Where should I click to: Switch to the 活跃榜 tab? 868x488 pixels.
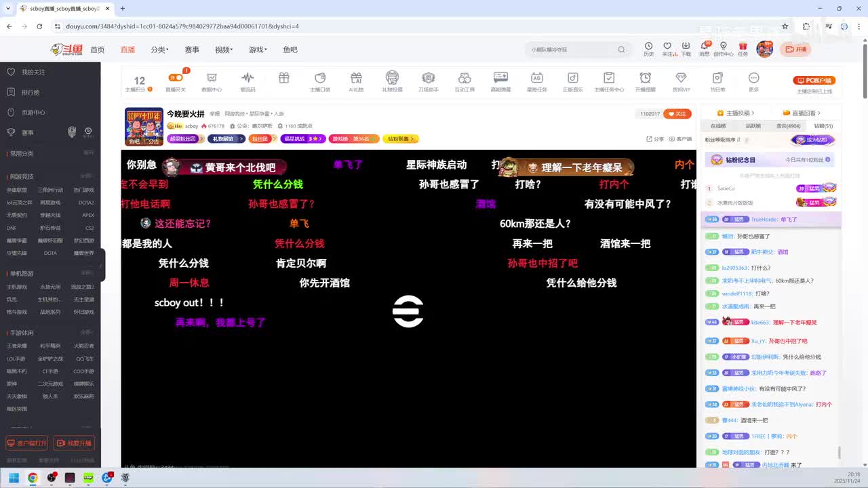click(753, 126)
